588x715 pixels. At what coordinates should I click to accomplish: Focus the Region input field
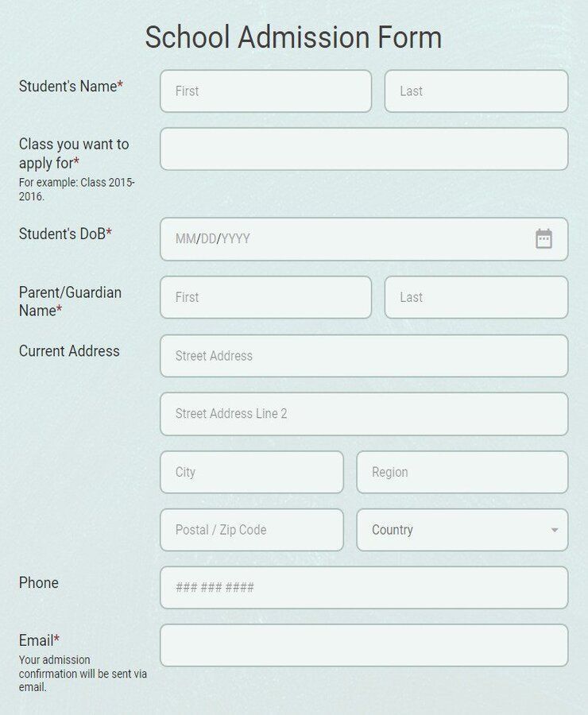462,472
